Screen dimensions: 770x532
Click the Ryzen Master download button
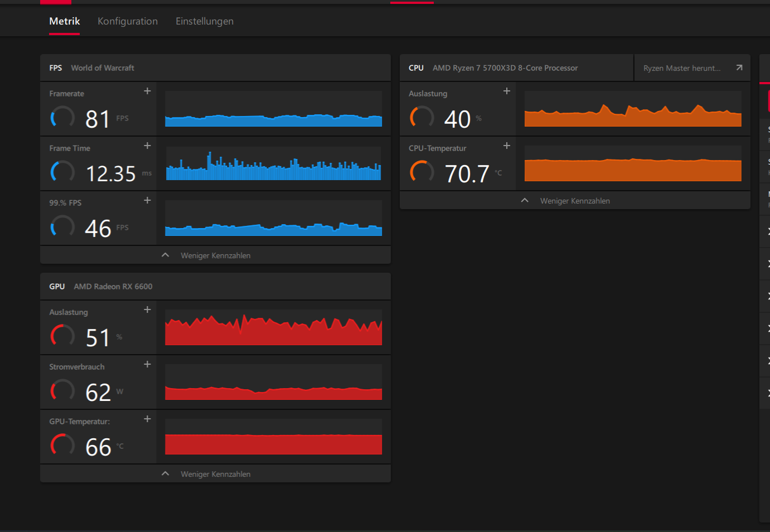[x=692, y=68]
